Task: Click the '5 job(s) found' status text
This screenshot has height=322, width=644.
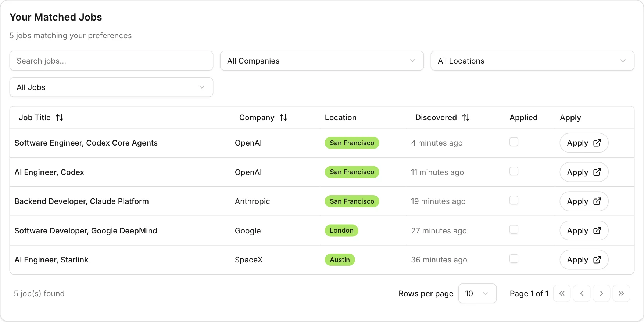Action: tap(39, 294)
